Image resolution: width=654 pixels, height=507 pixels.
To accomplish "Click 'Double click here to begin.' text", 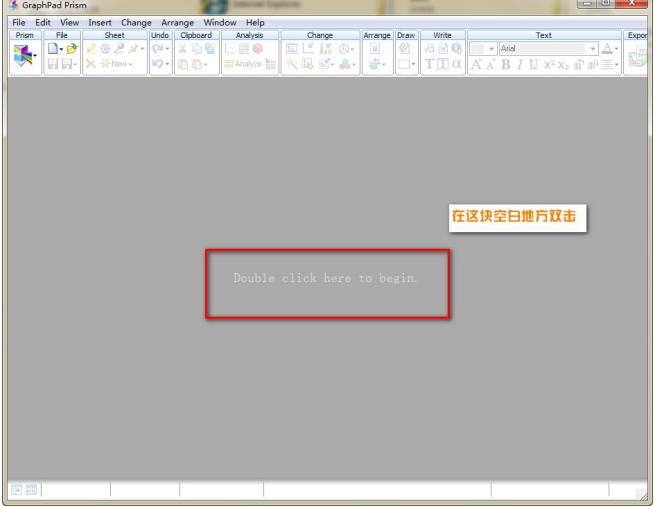I will 325,278.
